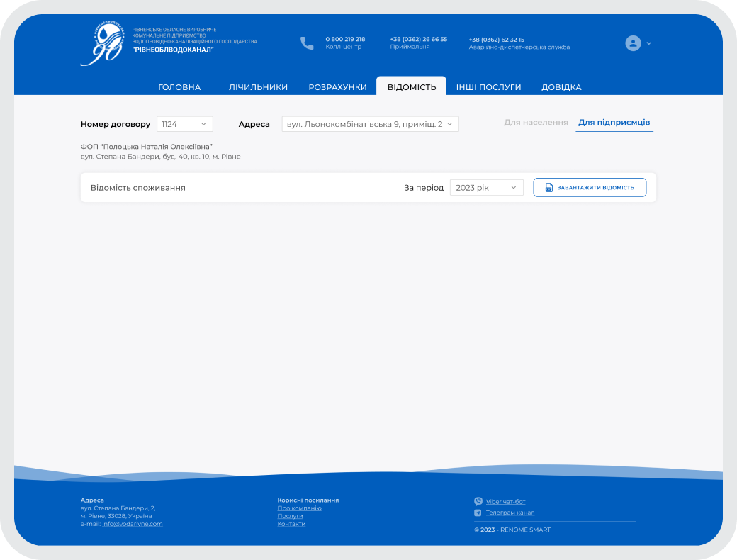Select the ВІДОМІСТЬ tab
Image resolution: width=737 pixels, height=560 pixels.
(x=411, y=86)
